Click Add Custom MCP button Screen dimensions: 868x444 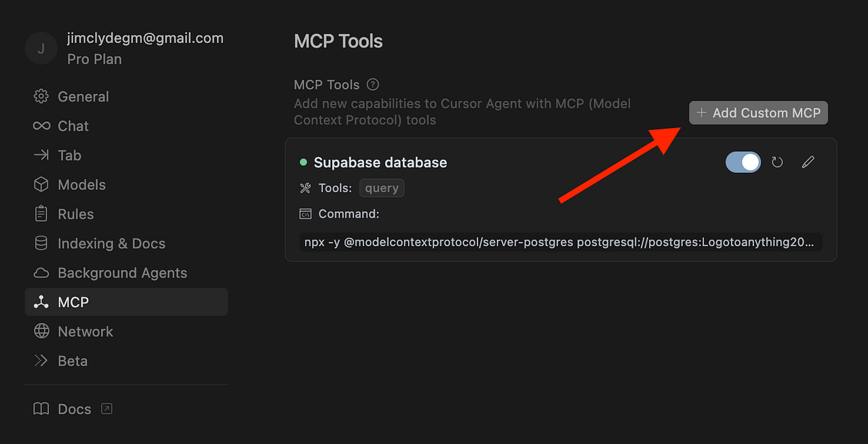pos(759,113)
